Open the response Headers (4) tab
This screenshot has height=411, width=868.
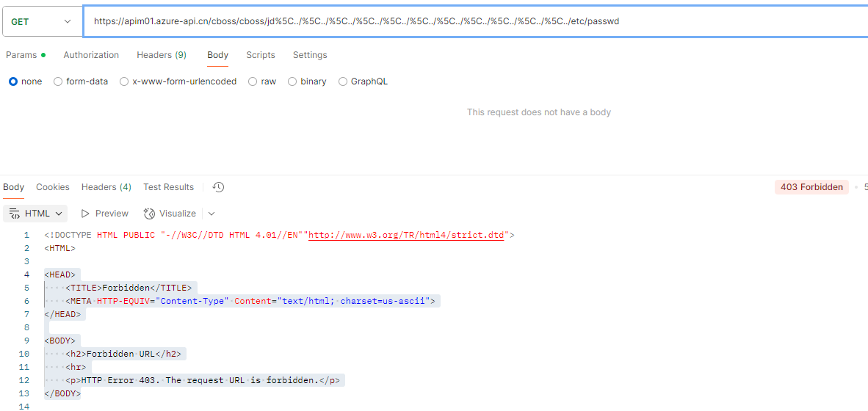(x=106, y=187)
